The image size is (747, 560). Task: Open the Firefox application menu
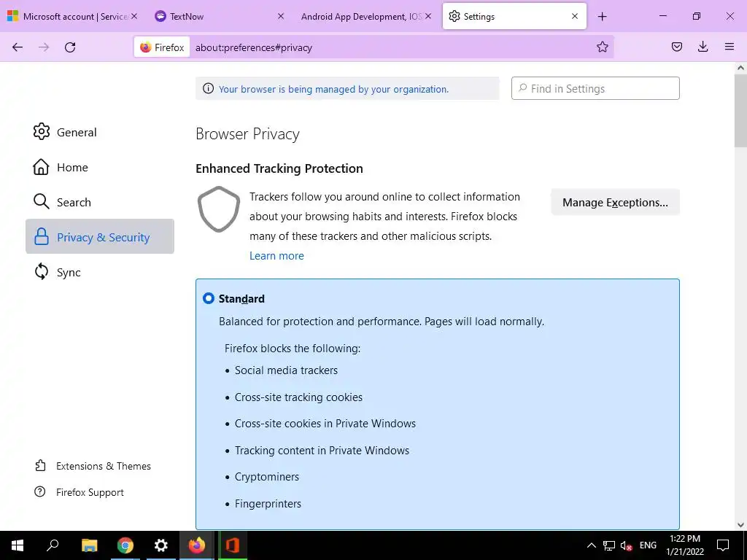pyautogui.click(x=729, y=47)
